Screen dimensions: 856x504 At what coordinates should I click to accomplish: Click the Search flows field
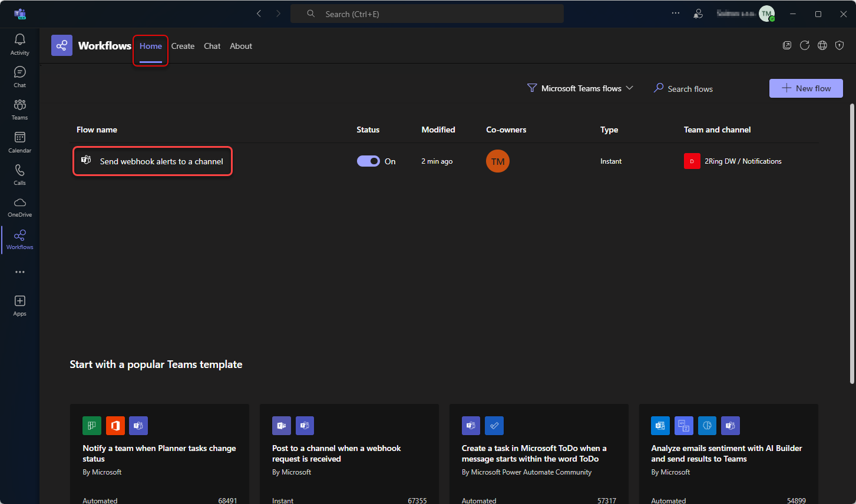[x=690, y=89]
